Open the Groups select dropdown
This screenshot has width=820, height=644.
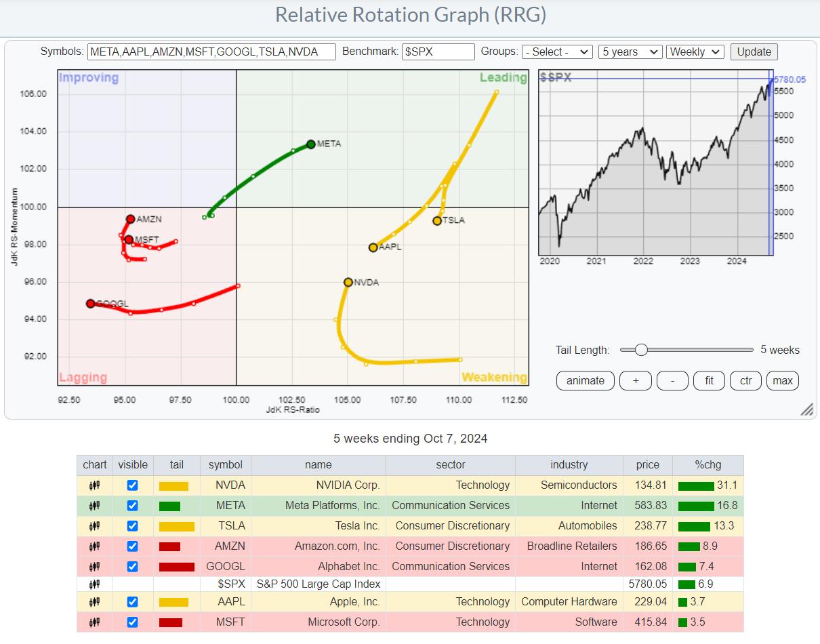(557, 52)
